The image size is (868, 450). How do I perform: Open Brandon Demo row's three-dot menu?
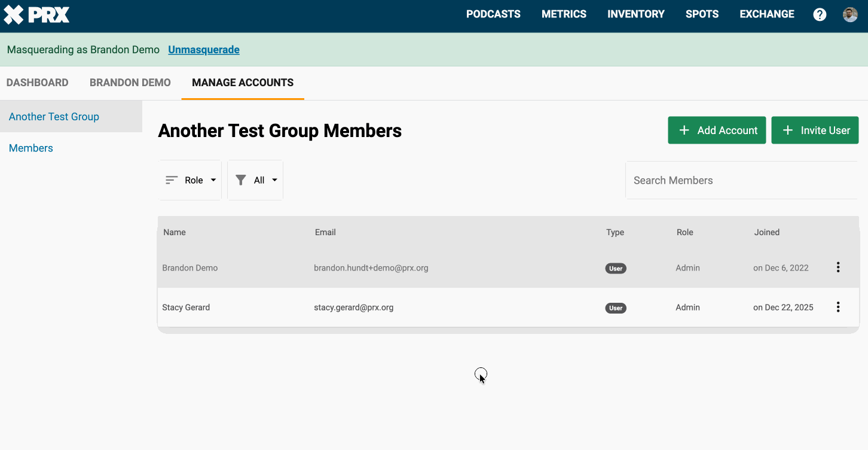[838, 267]
